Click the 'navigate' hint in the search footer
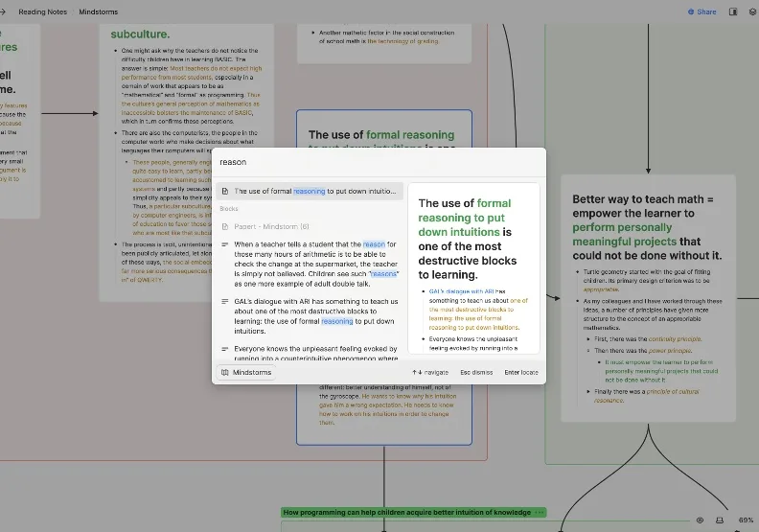Screen dimensions: 759x532 tap(430, 372)
